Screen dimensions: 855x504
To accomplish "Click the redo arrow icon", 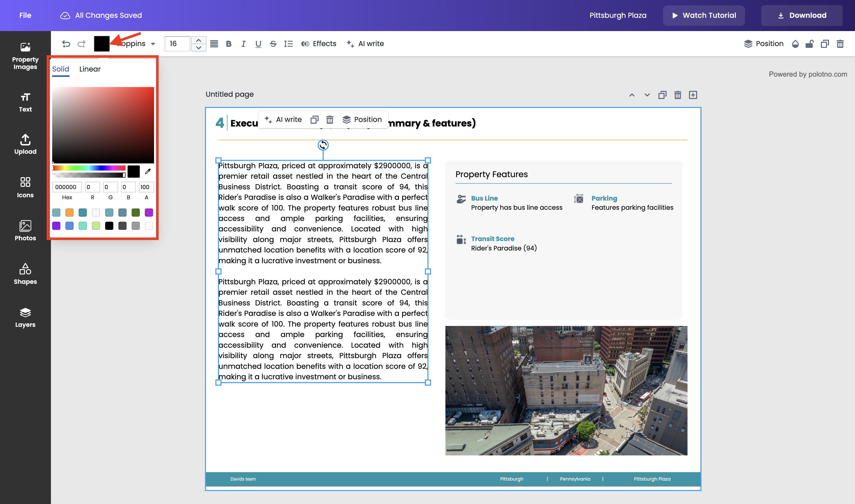I will point(81,44).
